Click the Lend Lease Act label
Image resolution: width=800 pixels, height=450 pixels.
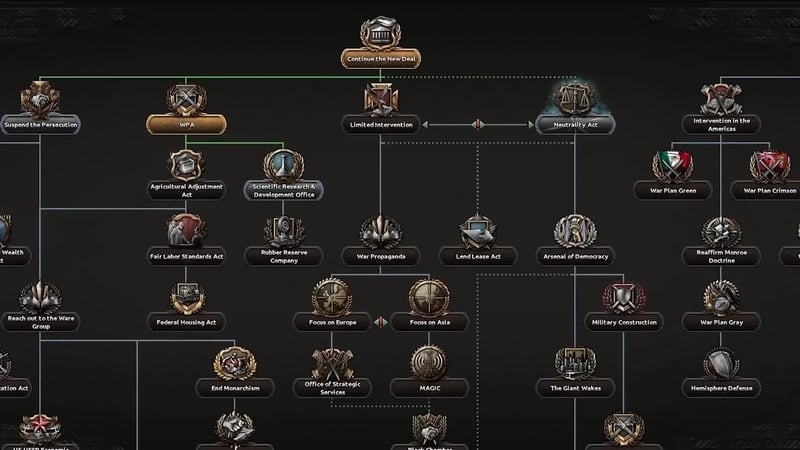click(478, 256)
